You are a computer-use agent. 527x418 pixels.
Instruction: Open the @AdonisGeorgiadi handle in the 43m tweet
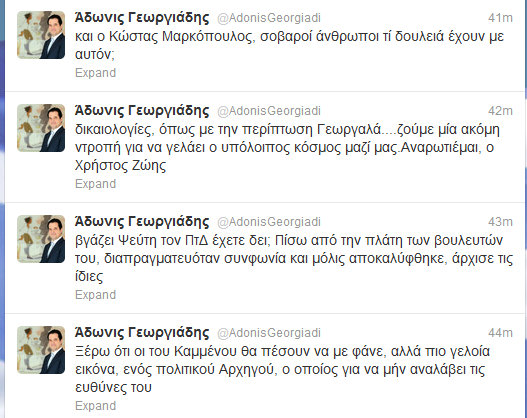click(x=269, y=222)
